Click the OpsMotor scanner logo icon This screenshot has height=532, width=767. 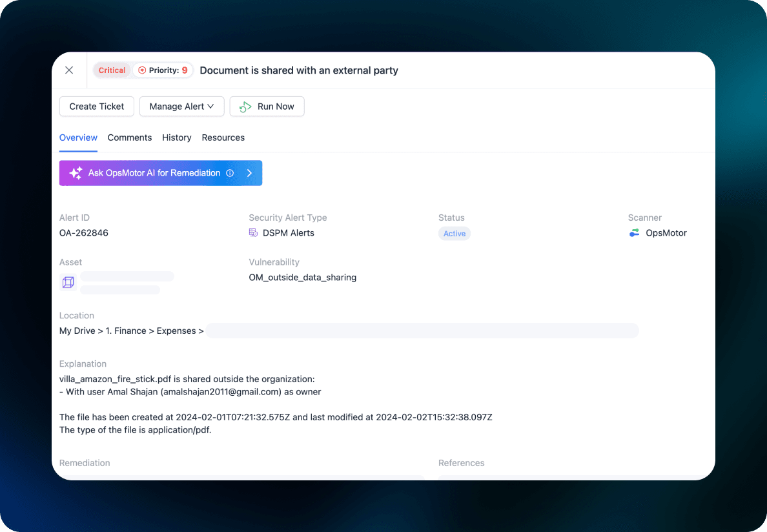point(634,233)
